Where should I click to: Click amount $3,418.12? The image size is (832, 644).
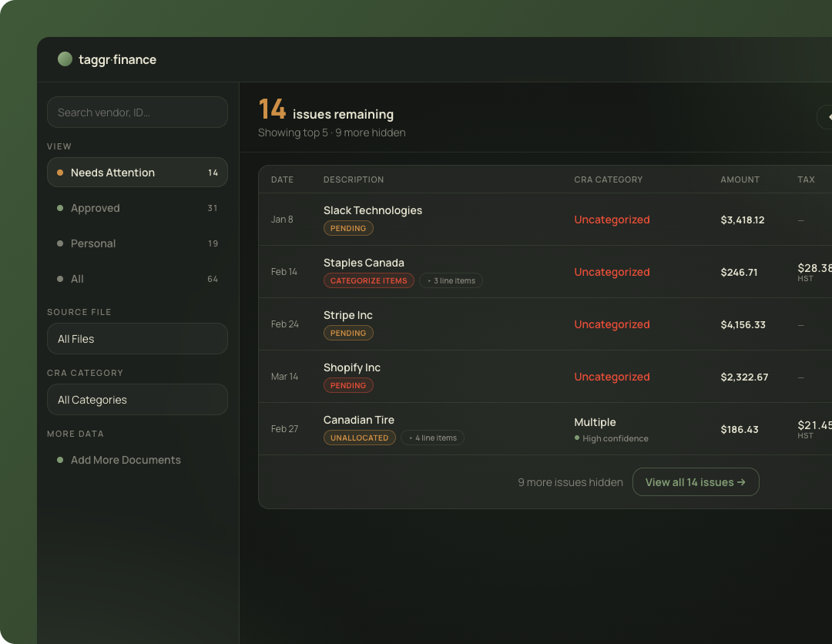[x=743, y=220]
